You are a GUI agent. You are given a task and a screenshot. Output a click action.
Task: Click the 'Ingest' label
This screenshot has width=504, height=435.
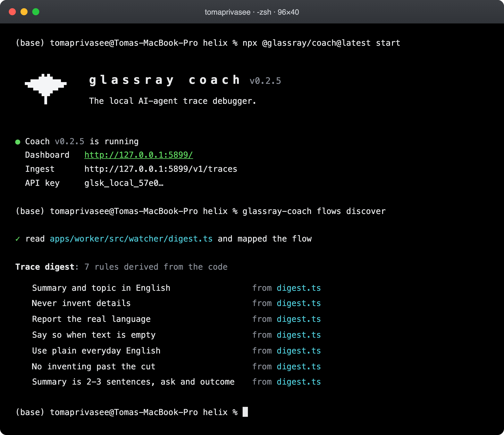pyautogui.click(x=40, y=169)
